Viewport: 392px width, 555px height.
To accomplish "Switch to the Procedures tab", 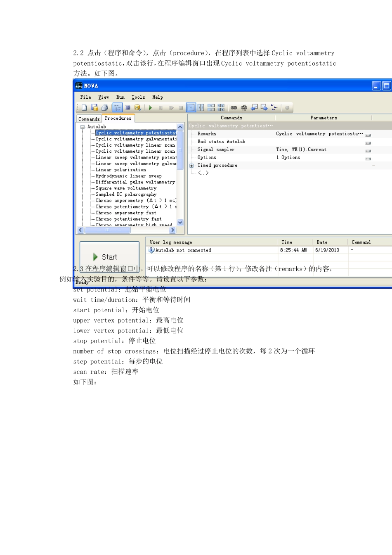I will [x=118, y=118].
